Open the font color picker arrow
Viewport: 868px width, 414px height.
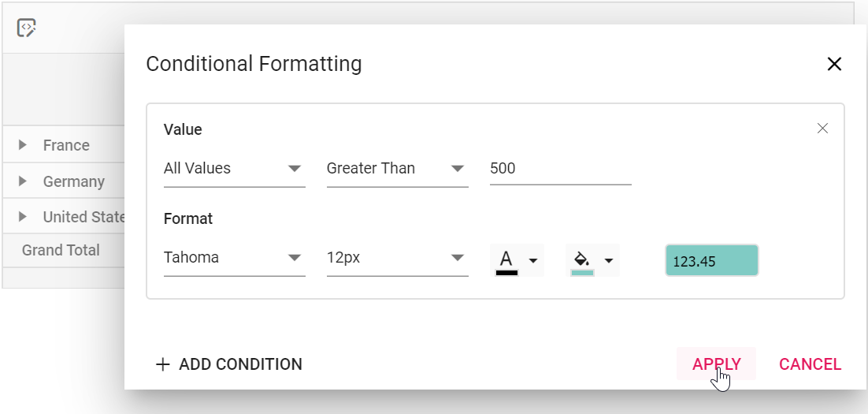533,260
